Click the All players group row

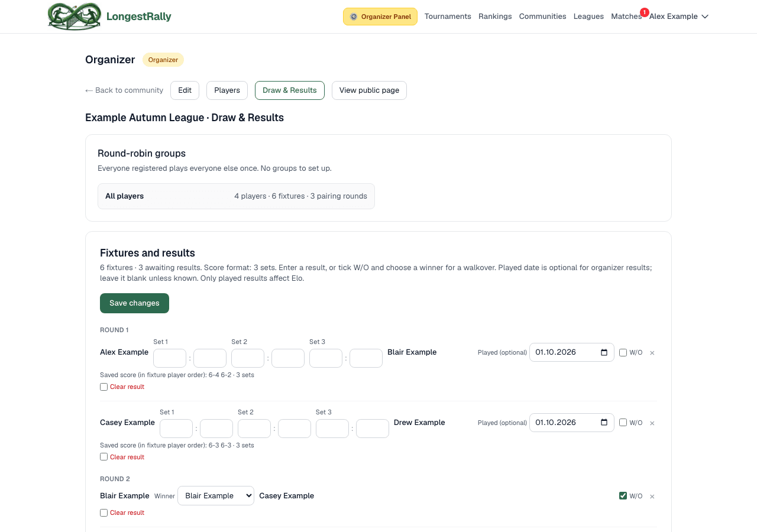point(236,196)
